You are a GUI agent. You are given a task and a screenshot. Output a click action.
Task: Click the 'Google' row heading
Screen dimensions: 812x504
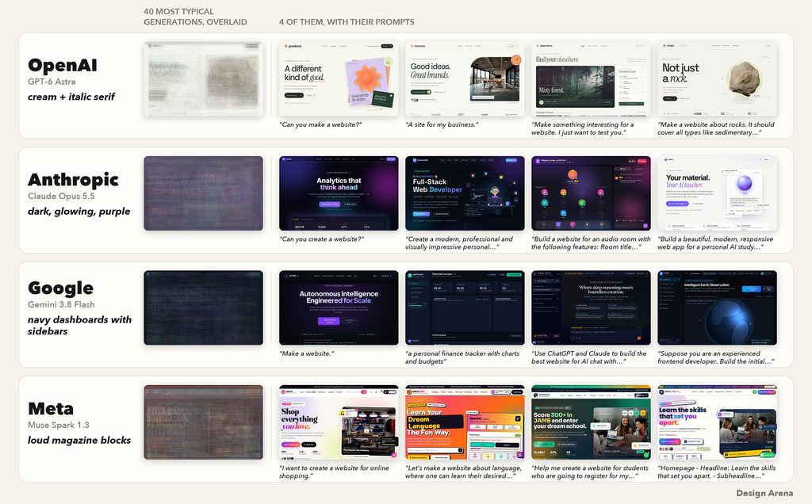coord(60,288)
